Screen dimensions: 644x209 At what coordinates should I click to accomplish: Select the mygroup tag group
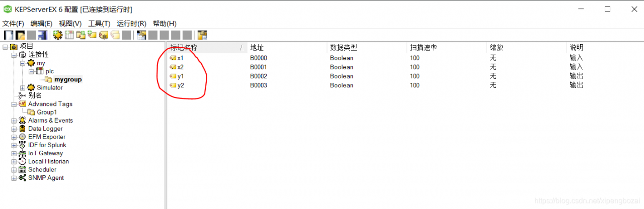[68, 79]
